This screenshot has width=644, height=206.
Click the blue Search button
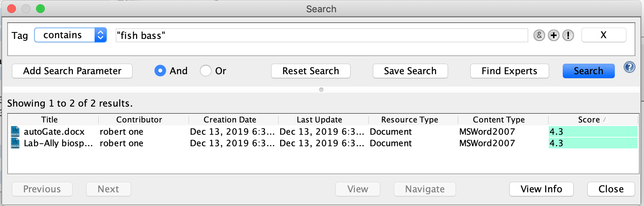[x=588, y=71]
